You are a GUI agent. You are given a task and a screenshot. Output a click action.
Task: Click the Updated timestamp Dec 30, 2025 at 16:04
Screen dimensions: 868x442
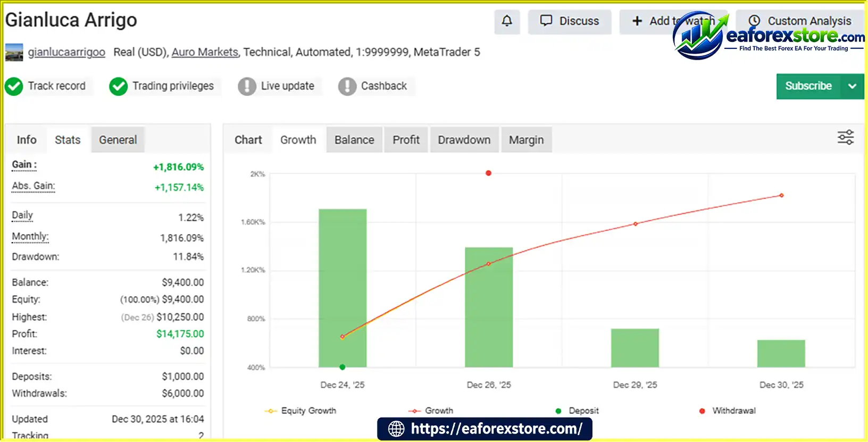[x=158, y=419]
